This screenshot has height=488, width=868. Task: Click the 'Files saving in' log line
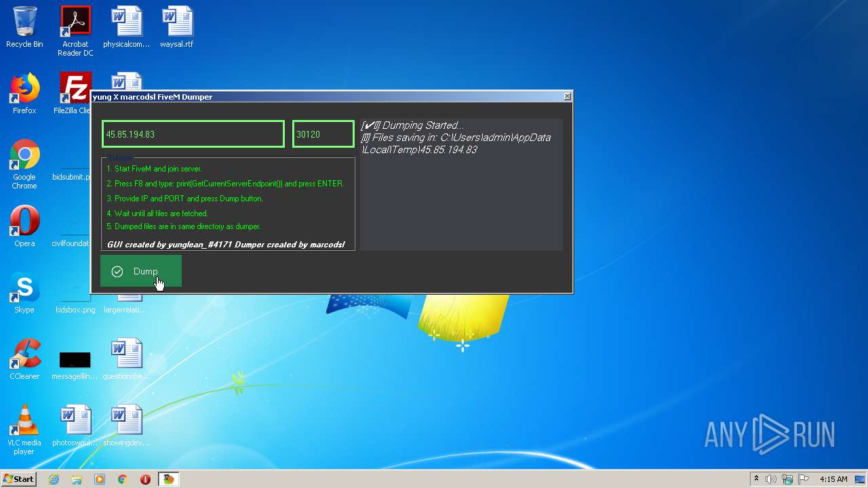pos(456,144)
